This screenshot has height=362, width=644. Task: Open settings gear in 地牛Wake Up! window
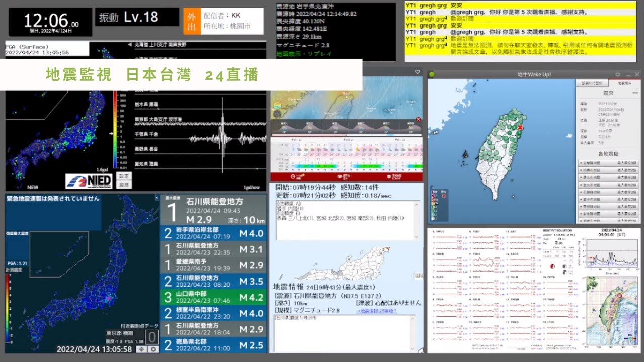[618, 74]
